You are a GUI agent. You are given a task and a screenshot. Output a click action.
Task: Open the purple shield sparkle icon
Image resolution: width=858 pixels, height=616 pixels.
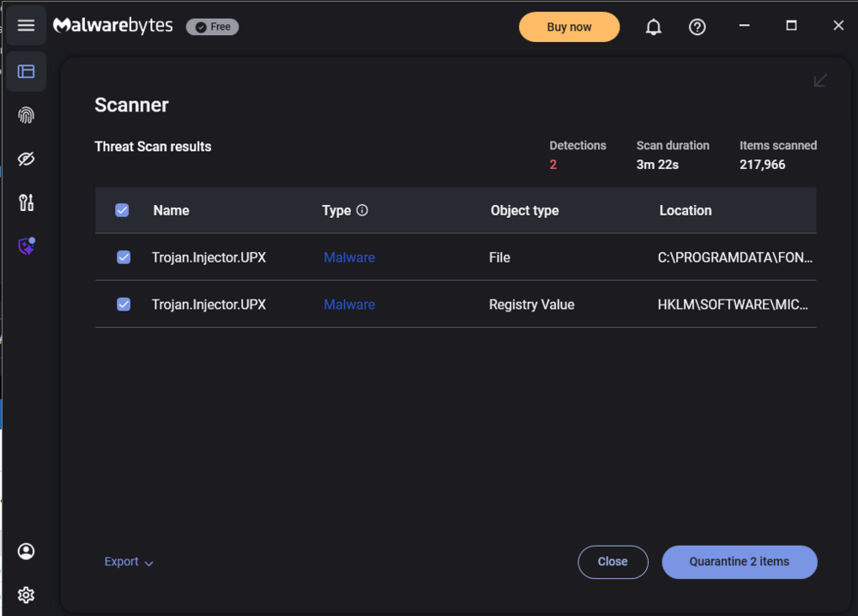coord(27,246)
